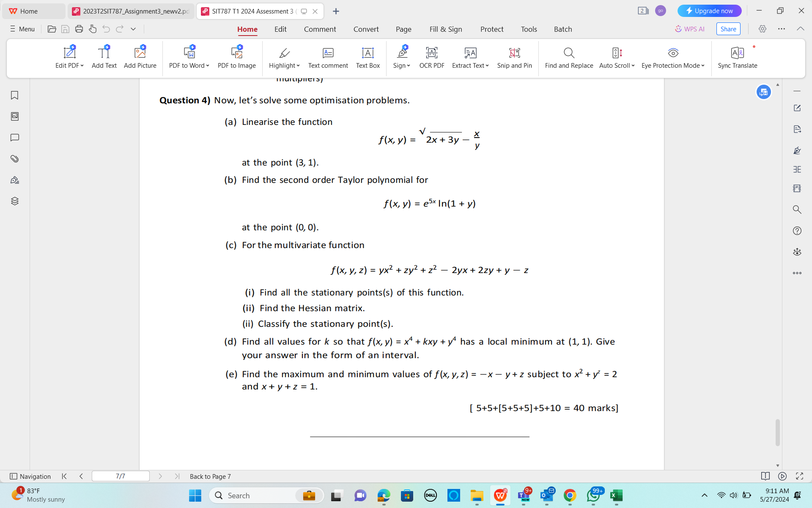Click the WPS AI toggle button
Viewport: 812px width, 508px height.
click(x=690, y=29)
